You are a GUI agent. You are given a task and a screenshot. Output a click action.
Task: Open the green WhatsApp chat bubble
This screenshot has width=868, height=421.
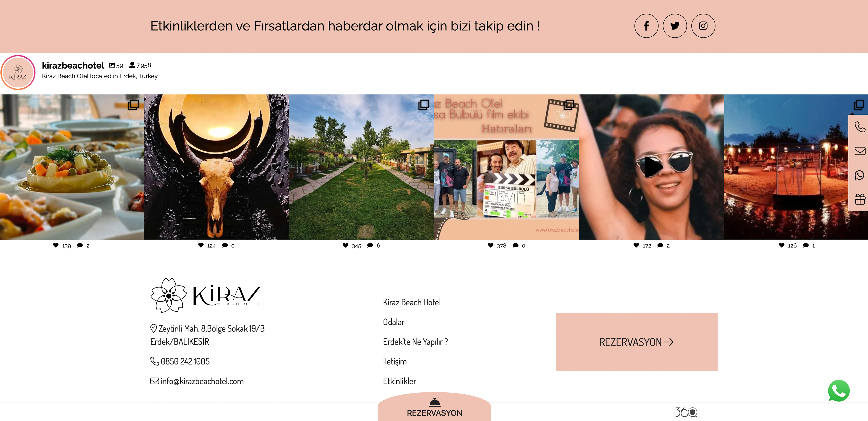click(x=839, y=391)
